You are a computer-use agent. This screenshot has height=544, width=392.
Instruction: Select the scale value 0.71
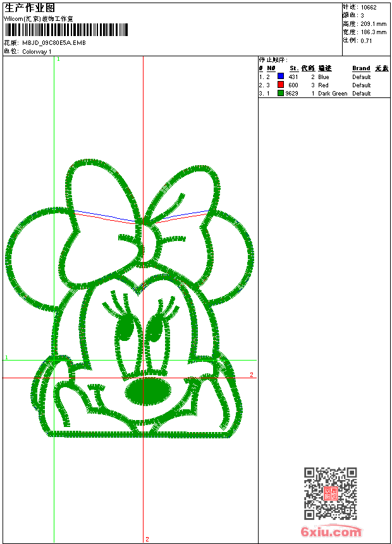tap(366, 40)
